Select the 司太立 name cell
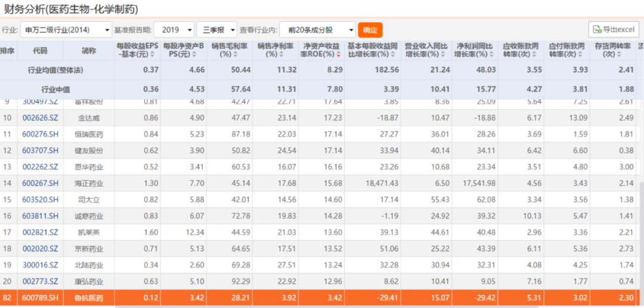The image size is (644, 308). pos(89,199)
